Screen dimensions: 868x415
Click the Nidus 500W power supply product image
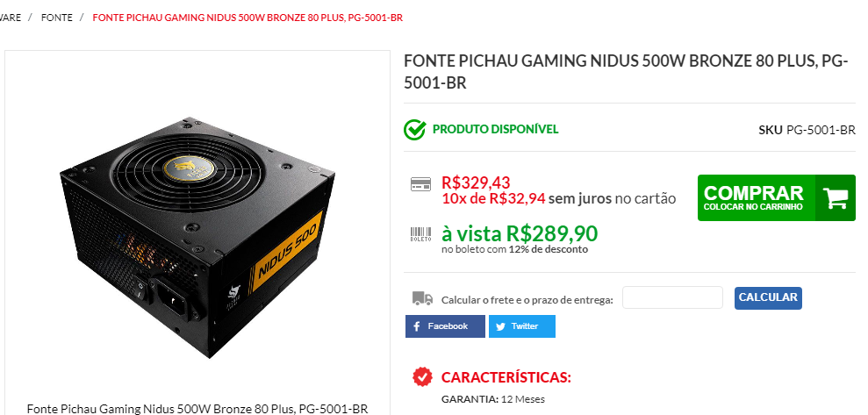pos(197,238)
